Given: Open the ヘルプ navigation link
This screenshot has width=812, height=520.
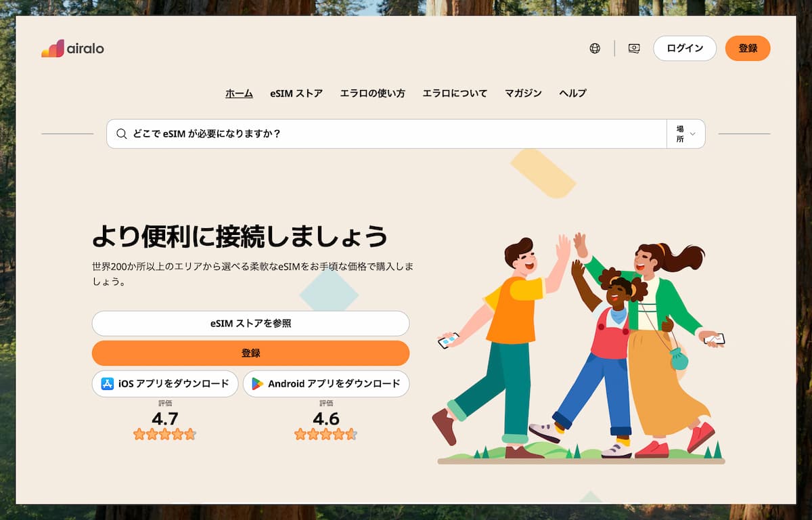Looking at the screenshot, I should [572, 93].
